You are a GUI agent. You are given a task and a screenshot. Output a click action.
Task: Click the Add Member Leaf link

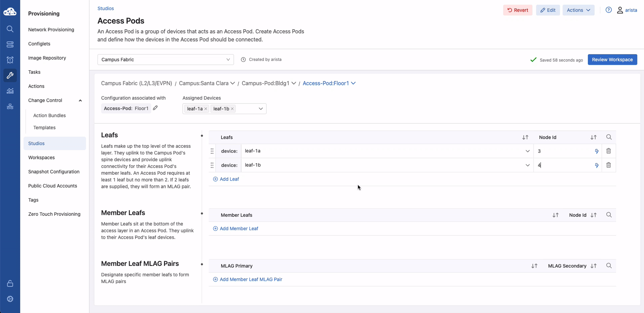(239, 229)
